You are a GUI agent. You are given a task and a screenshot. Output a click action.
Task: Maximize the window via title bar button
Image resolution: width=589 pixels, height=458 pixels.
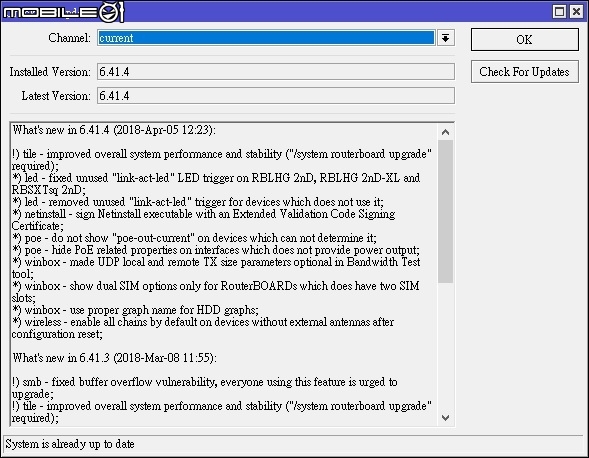pyautogui.click(x=559, y=12)
